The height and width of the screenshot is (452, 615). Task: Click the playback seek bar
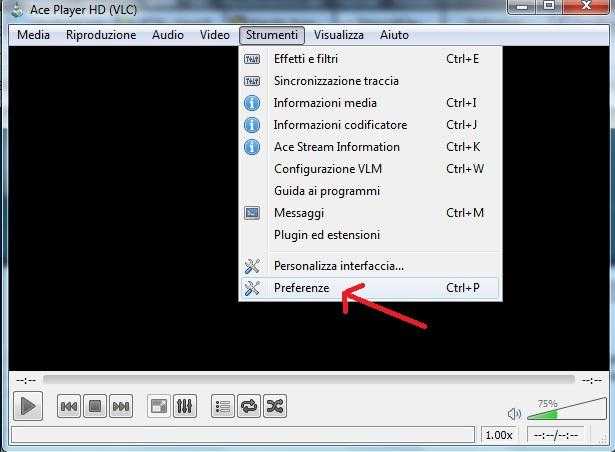[x=309, y=380]
